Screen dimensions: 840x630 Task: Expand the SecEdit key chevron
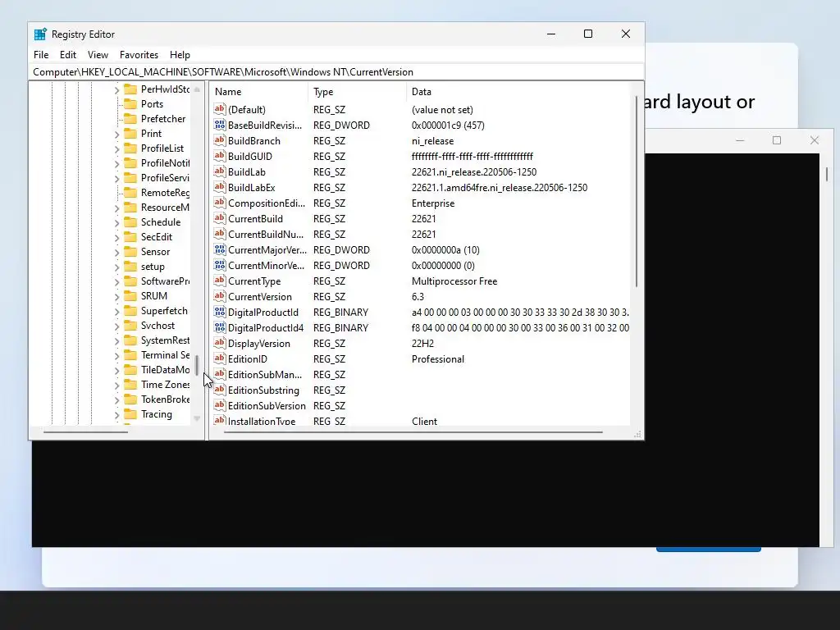[116, 237]
